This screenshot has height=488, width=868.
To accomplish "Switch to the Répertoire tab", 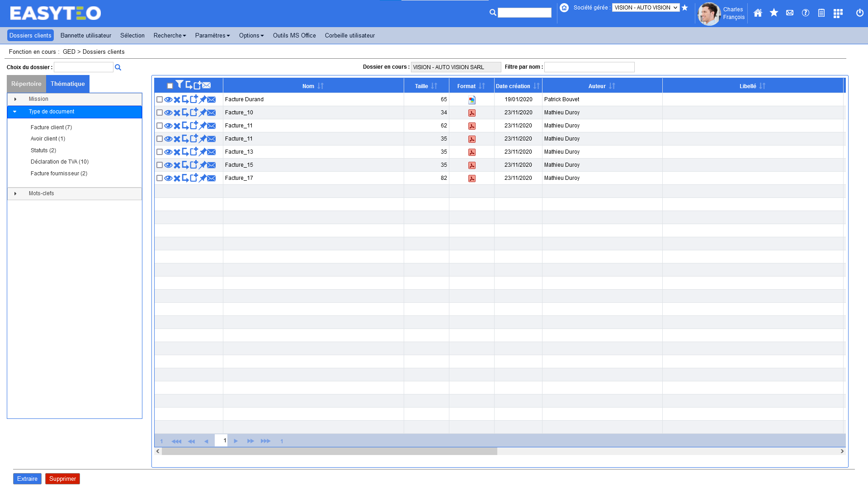I will tap(26, 84).
